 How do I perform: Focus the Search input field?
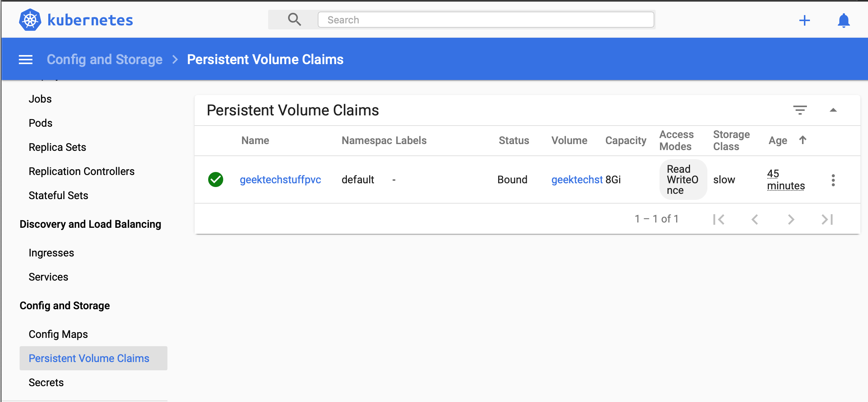(486, 20)
